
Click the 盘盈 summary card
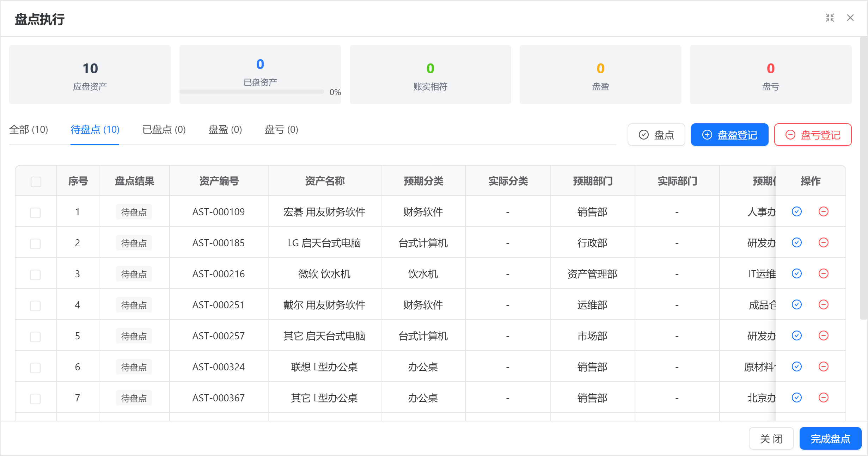coord(600,75)
